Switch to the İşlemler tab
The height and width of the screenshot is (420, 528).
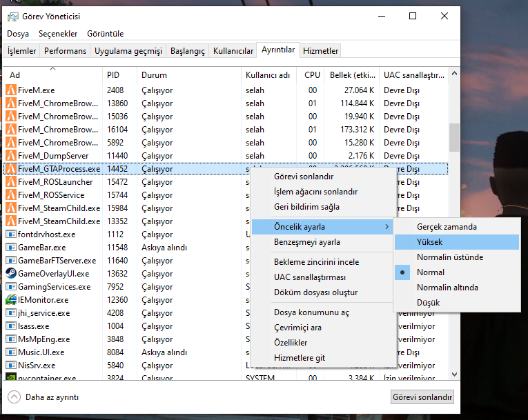coord(21,51)
